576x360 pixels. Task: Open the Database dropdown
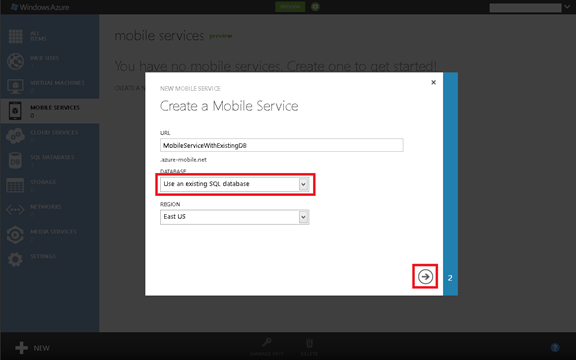click(235, 184)
